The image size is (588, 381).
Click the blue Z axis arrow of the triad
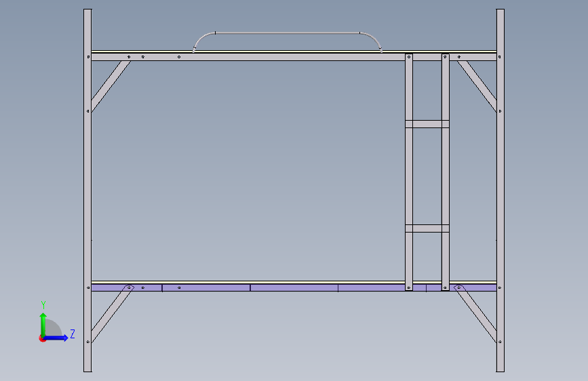pos(56,338)
